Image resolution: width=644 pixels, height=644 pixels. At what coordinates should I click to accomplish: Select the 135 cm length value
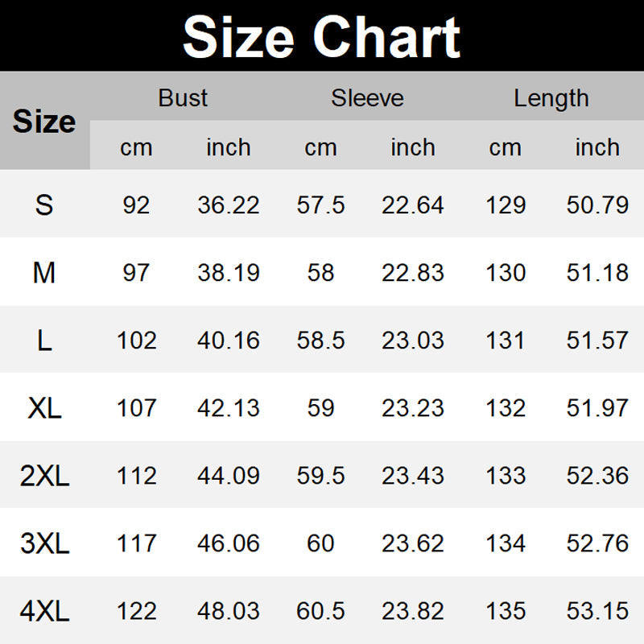506,611
